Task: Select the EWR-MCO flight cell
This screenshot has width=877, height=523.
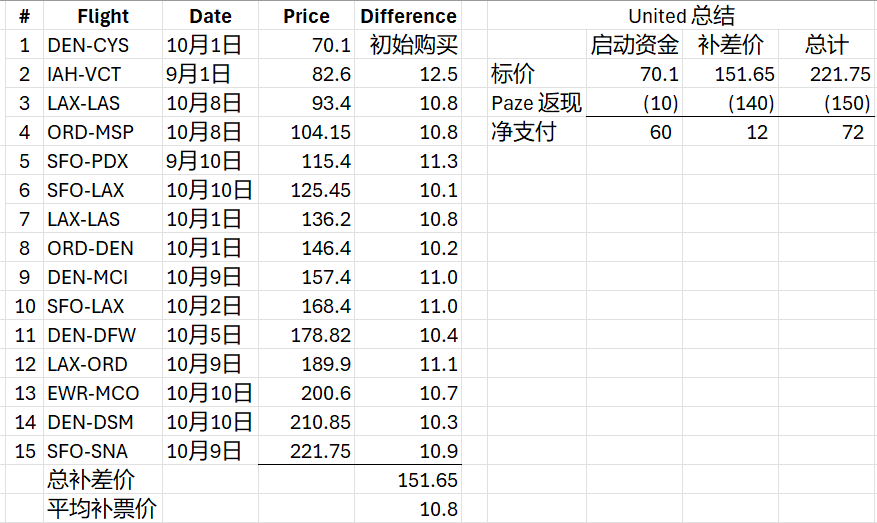Action: pyautogui.click(x=103, y=393)
